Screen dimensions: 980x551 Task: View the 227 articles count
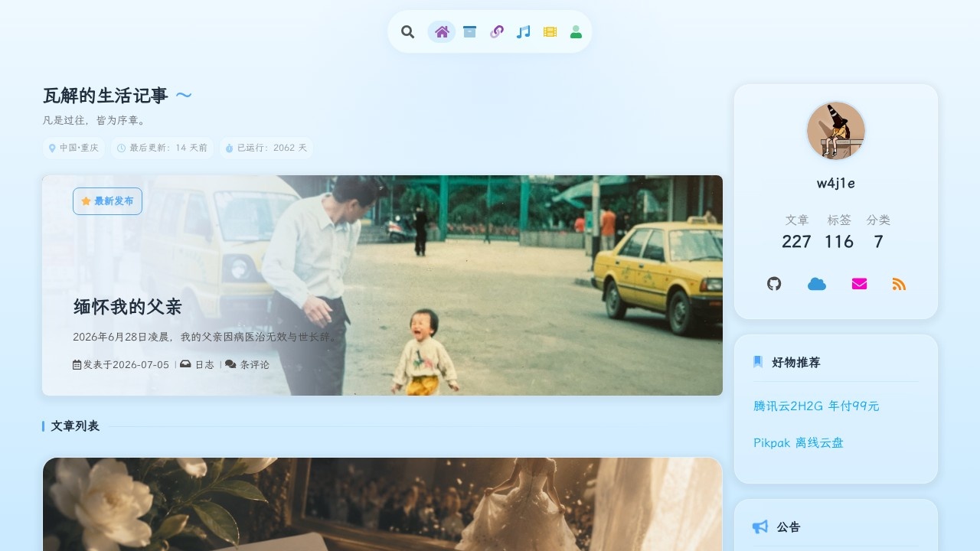coord(796,242)
